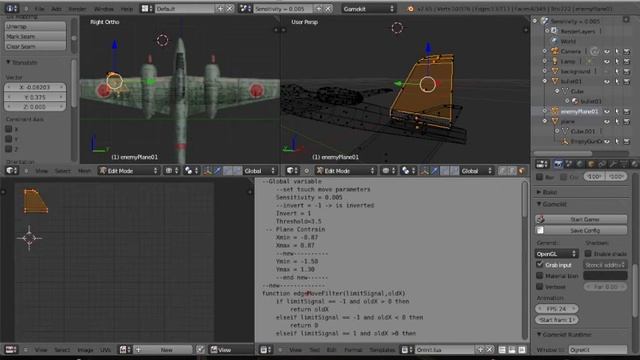This screenshot has width=640, height=360.
Task: Click the Mark Seam button
Action: click(35, 36)
